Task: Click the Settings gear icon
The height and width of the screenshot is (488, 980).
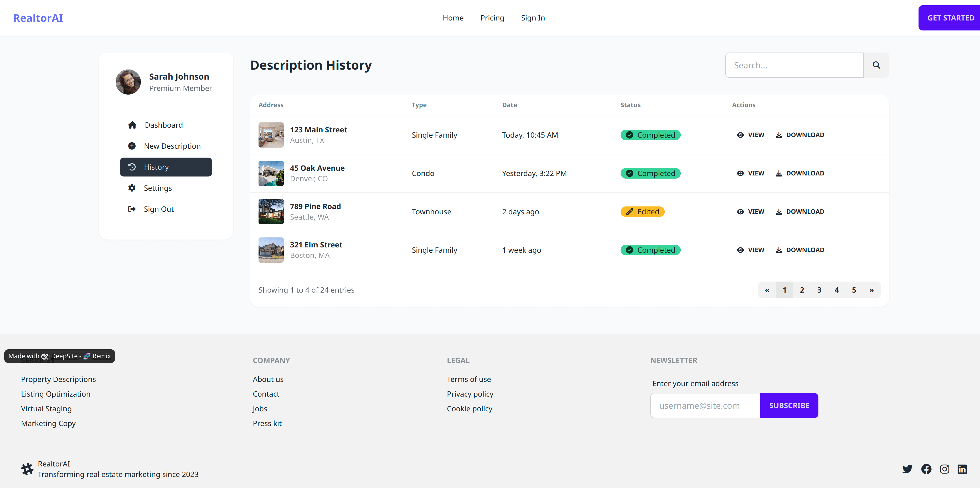Action: coord(132,188)
